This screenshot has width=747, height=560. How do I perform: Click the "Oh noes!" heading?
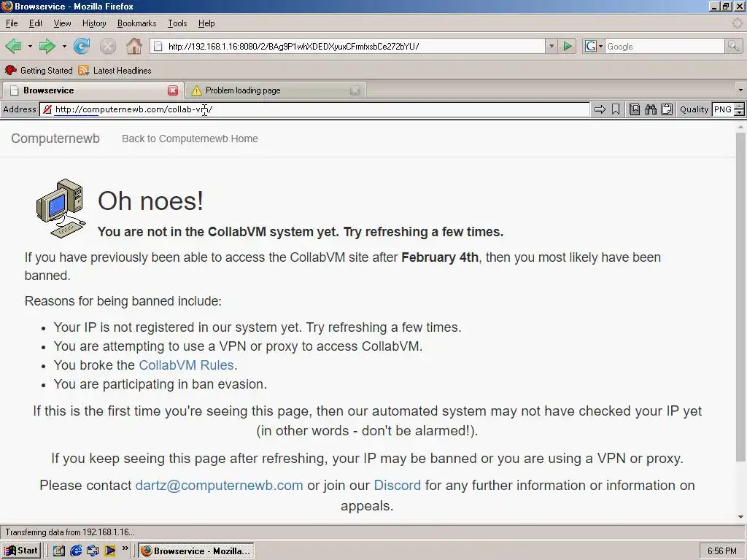click(150, 201)
